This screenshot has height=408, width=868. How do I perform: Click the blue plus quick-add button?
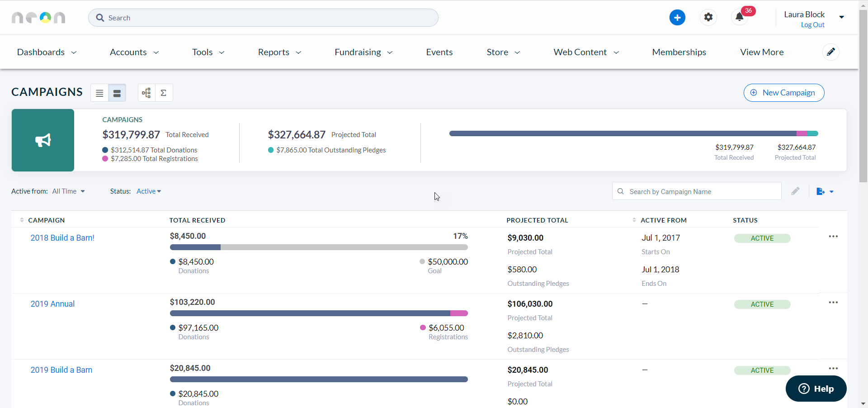pos(677,18)
